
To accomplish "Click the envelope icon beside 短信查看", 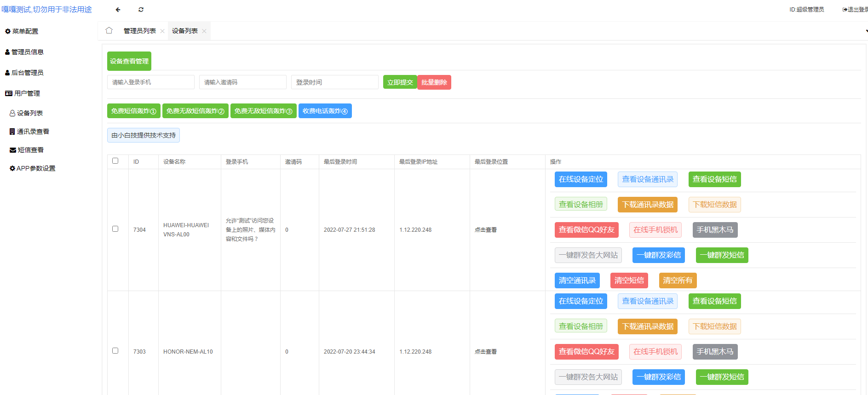I will (13, 150).
